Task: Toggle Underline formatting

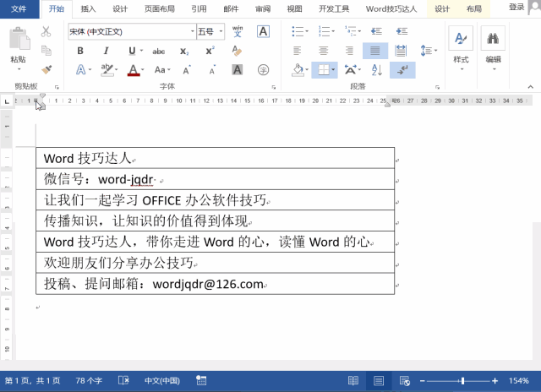Action: click(132, 51)
